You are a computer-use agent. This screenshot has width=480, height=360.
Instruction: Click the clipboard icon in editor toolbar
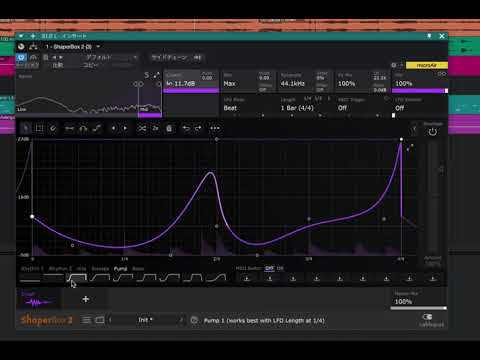(169, 128)
